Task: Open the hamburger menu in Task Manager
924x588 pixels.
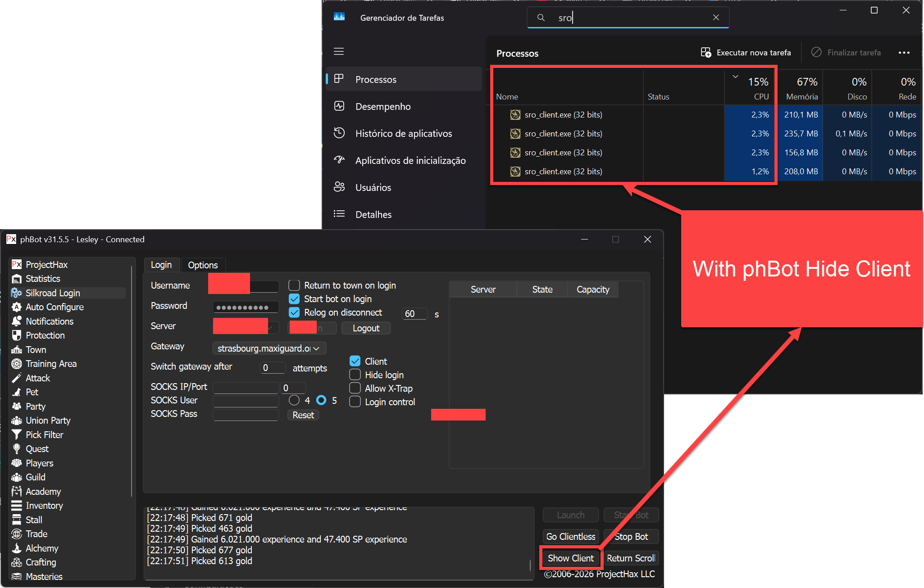Action: click(339, 52)
